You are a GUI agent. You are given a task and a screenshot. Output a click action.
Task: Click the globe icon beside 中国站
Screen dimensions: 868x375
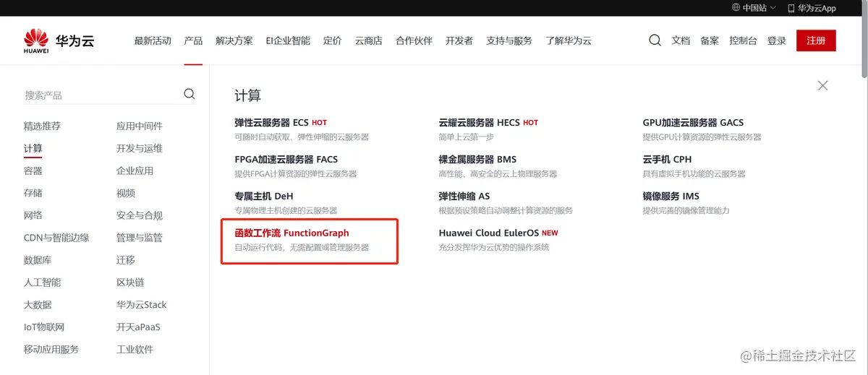click(x=736, y=8)
